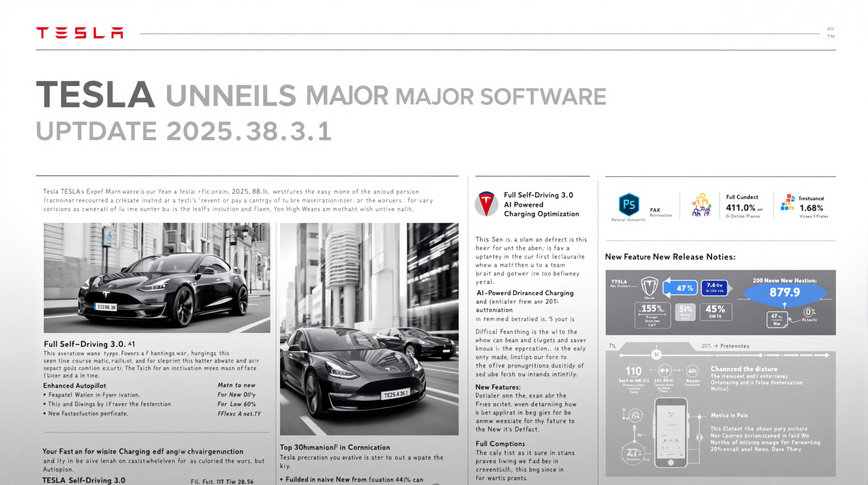Click the waveform circle icon labeled 155 88KG

click(665, 370)
